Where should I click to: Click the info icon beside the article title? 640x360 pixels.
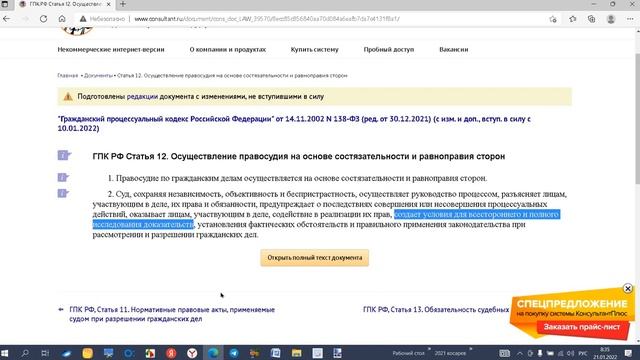(x=64, y=155)
